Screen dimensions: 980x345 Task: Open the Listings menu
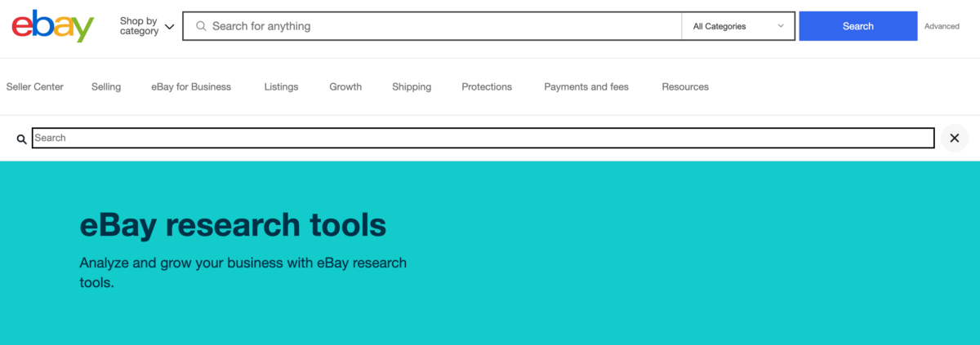pos(281,86)
